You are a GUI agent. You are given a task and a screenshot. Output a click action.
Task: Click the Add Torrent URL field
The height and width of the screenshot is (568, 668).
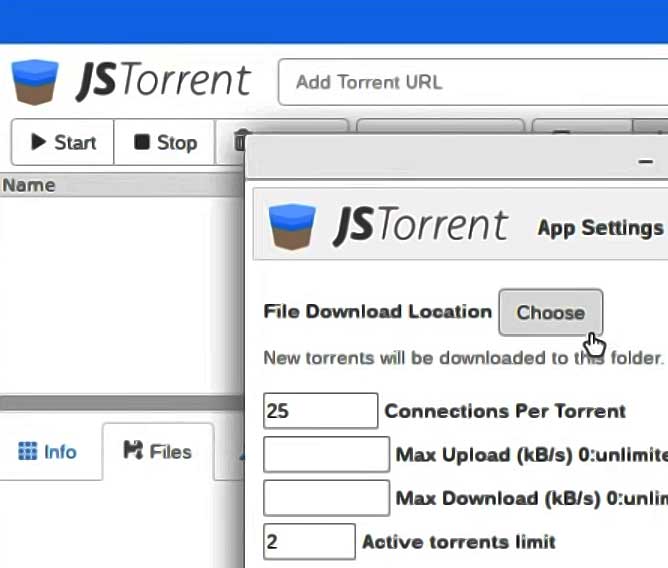473,82
